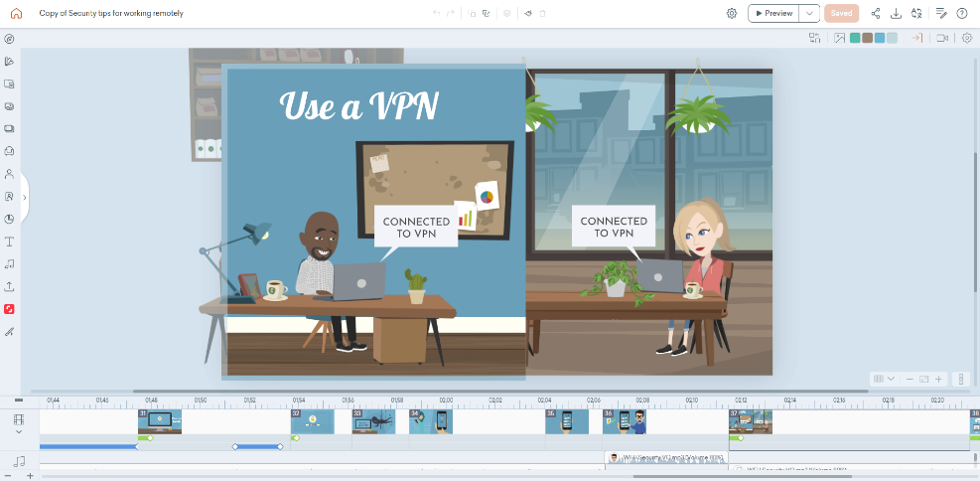Open scene settings gear on stage toolbar
This screenshot has height=481, width=980.
(x=967, y=38)
